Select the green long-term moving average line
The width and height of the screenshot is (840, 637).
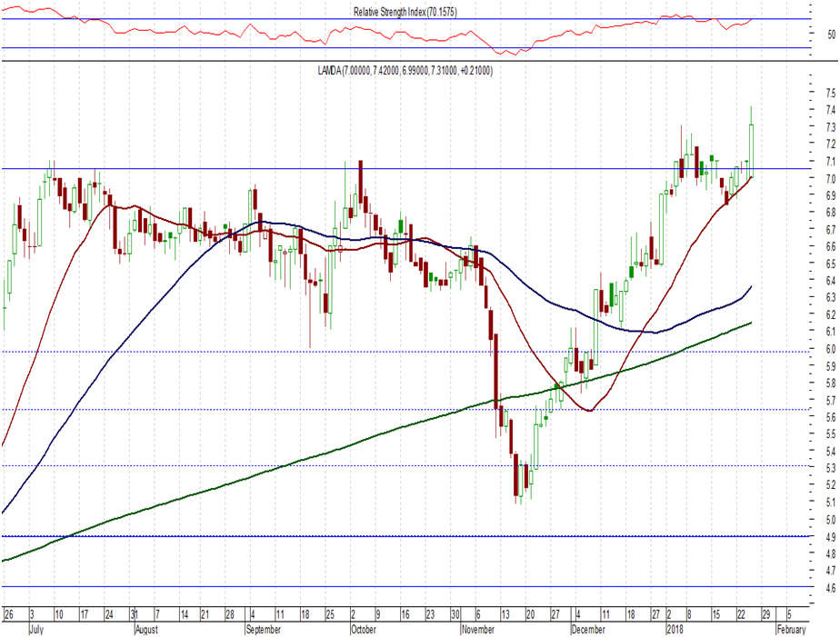(375, 435)
